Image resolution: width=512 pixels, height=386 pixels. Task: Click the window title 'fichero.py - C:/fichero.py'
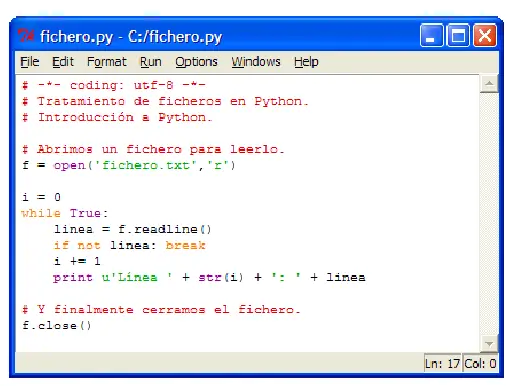pyautogui.click(x=131, y=37)
